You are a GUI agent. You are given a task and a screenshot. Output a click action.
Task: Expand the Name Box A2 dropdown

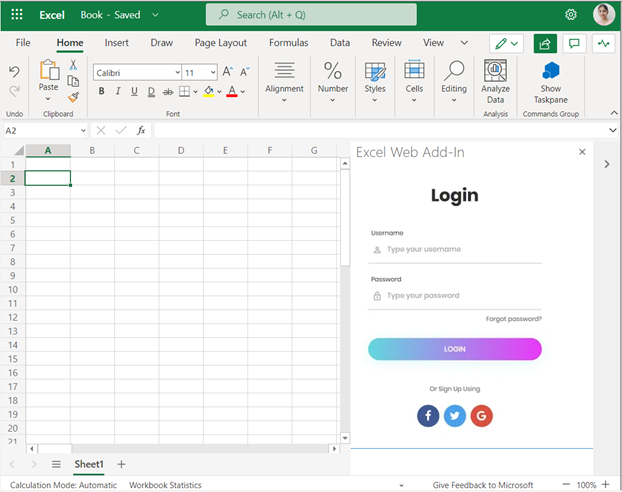pos(83,131)
